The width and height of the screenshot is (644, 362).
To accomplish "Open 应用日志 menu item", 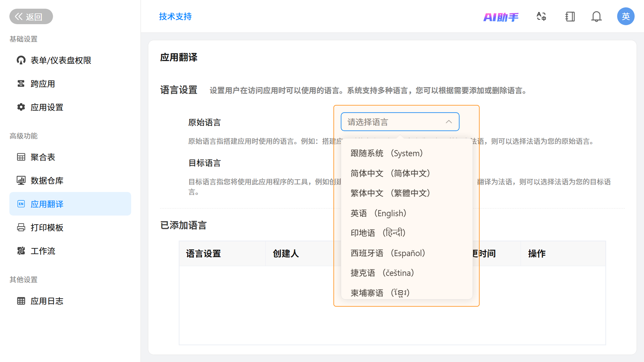I will [x=70, y=301].
